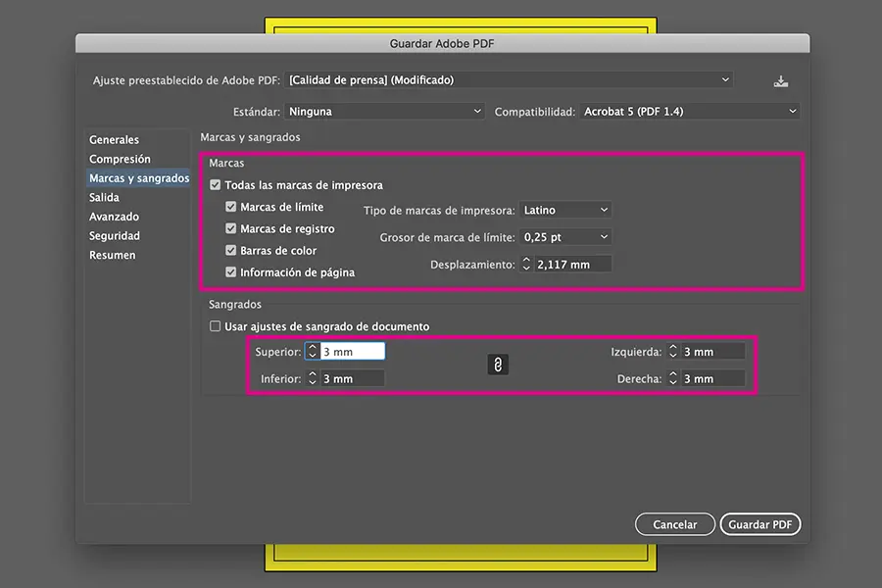Image resolution: width=882 pixels, height=588 pixels.
Task: Expand the Compatibilidad dropdown
Action: tap(690, 112)
